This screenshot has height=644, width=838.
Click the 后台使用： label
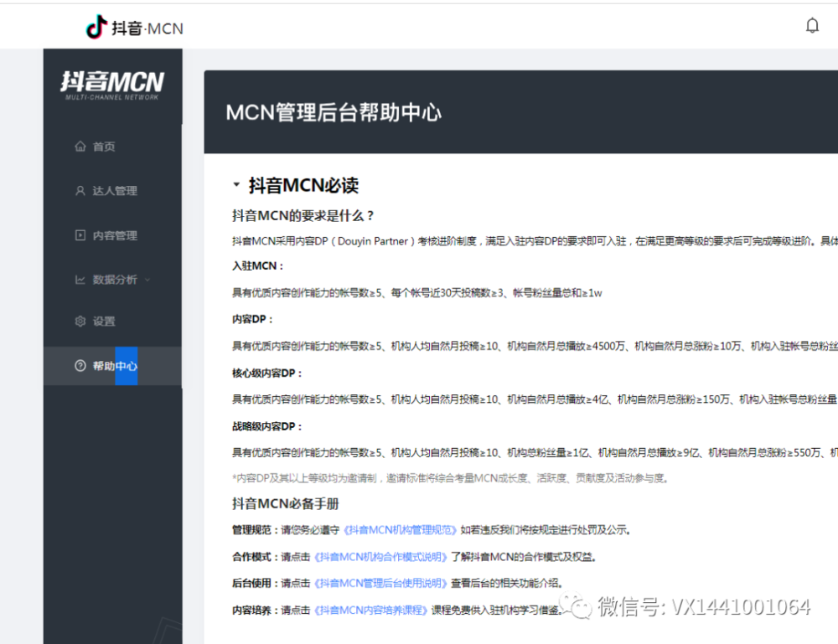[x=256, y=583]
